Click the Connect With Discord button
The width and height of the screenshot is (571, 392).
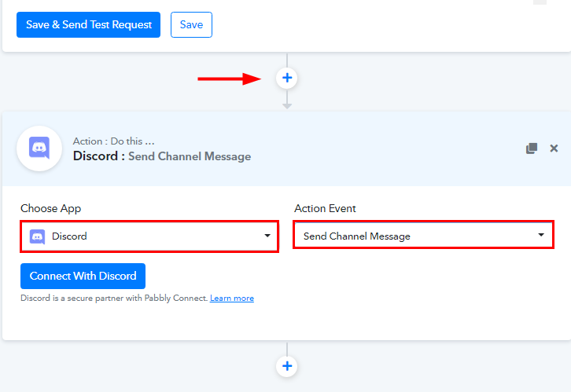[83, 276]
